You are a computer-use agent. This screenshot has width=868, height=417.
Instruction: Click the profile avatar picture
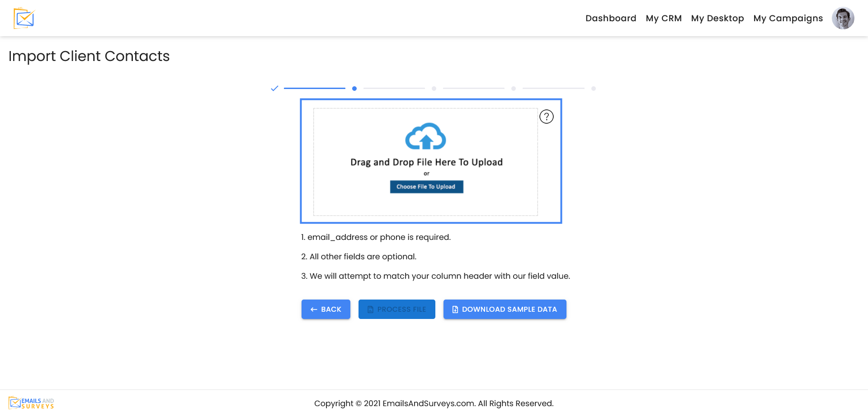[x=843, y=18]
